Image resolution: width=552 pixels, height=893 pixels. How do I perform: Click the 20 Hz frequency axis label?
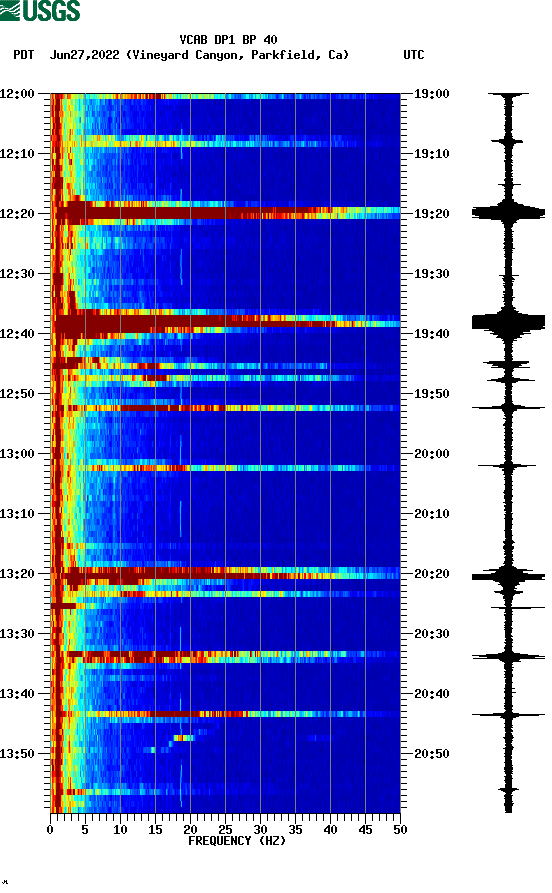pyautogui.click(x=190, y=830)
